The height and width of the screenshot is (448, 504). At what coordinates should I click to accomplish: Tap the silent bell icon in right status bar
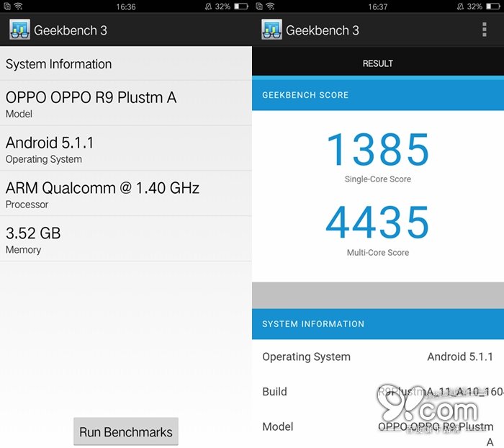[x=460, y=6]
